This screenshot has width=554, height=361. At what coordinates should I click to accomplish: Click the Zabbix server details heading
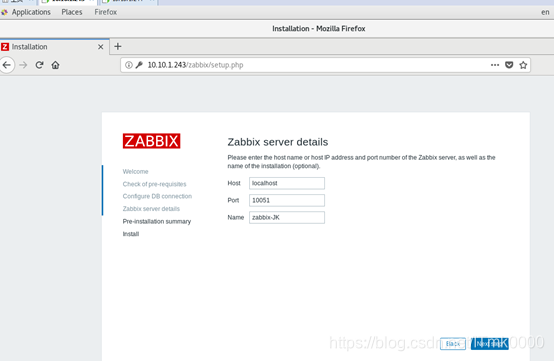pos(278,142)
